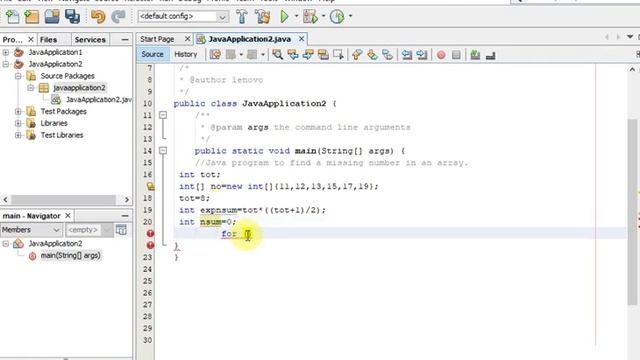Expand the Test Libraries node
This screenshot has width=640, height=360.
coord(18,135)
